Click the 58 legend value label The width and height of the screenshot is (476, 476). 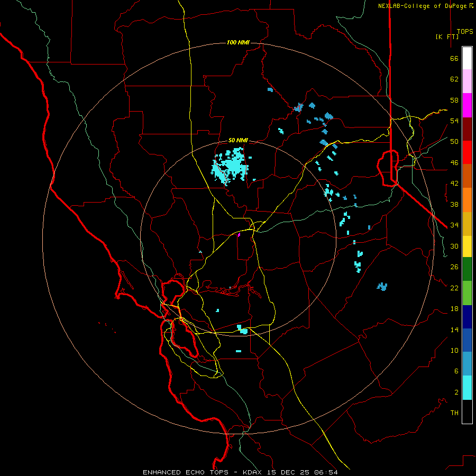(x=454, y=100)
